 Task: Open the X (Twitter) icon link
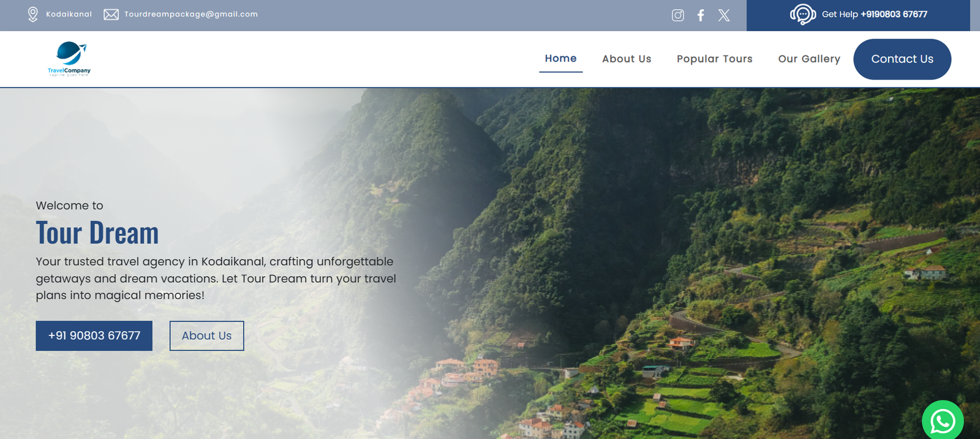pyautogui.click(x=724, y=15)
